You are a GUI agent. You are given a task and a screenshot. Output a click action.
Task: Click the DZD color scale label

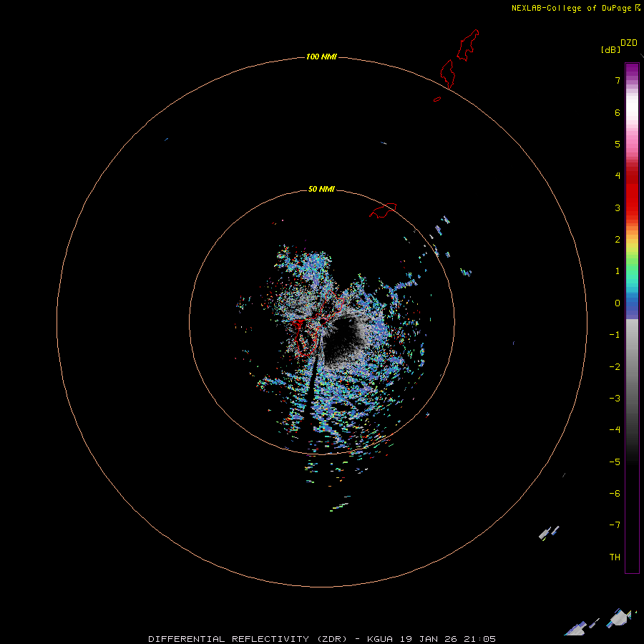pos(629,43)
